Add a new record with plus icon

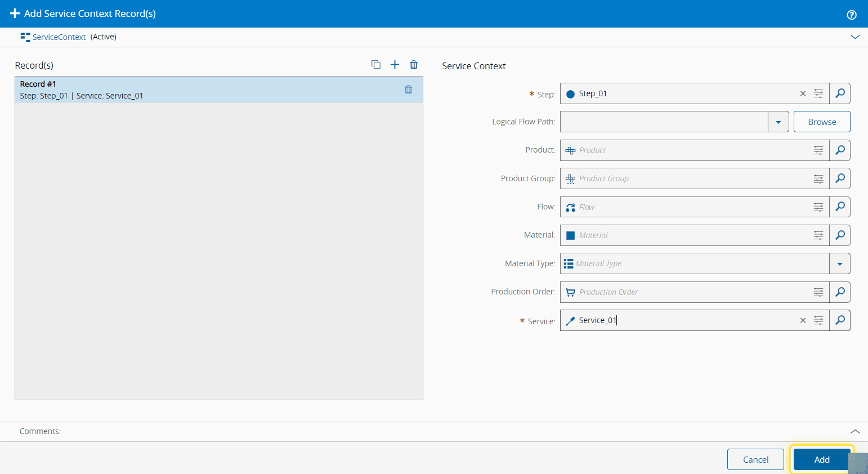(x=395, y=65)
